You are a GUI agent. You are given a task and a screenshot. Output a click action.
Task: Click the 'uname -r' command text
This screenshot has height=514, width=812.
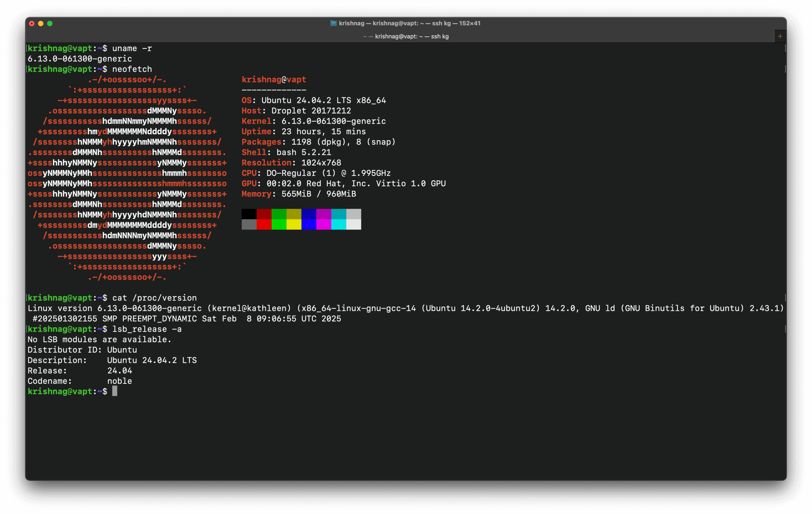click(x=132, y=48)
